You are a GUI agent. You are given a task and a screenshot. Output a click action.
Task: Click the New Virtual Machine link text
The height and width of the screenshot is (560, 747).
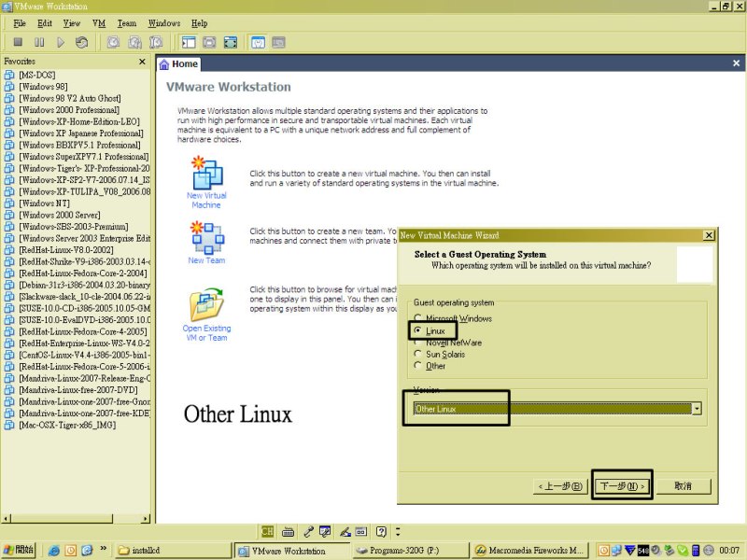(x=206, y=201)
